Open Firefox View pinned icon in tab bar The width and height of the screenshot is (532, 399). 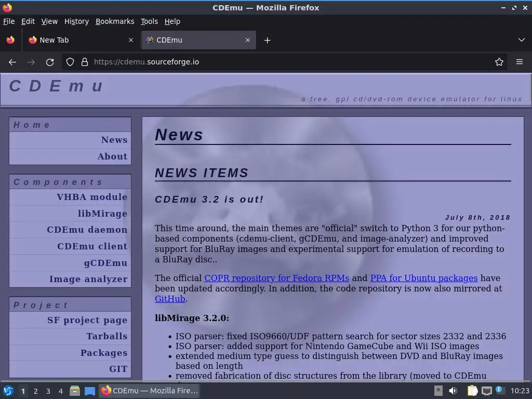click(x=10, y=40)
